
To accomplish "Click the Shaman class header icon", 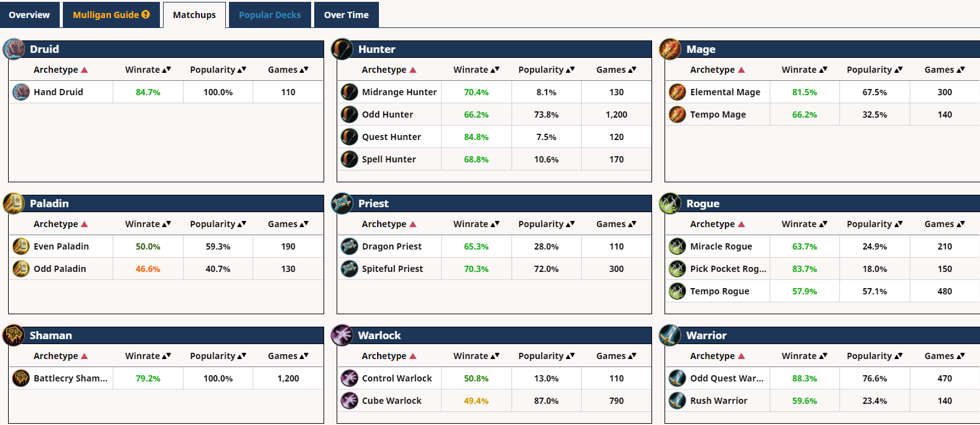I will (14, 335).
